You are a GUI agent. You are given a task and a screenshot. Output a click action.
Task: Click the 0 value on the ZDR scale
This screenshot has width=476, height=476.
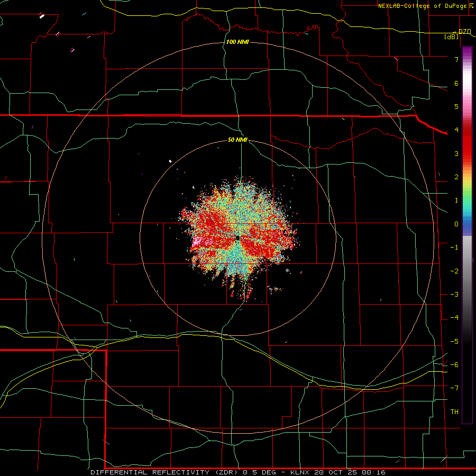tap(456, 224)
